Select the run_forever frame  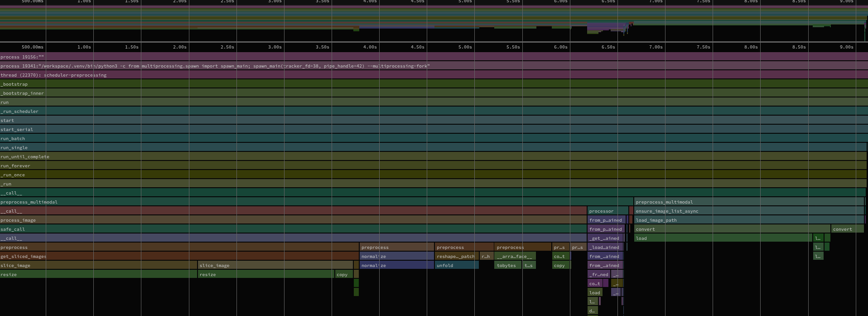[433, 165]
